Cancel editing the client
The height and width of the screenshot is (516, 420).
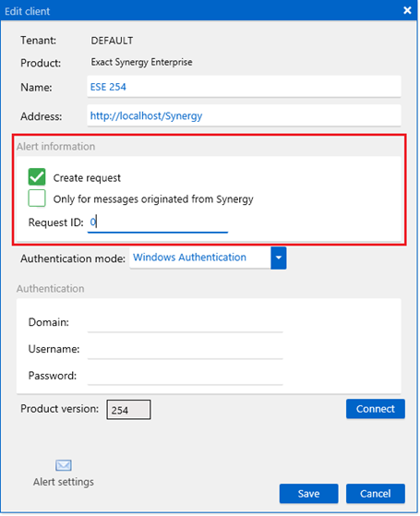[x=376, y=493]
